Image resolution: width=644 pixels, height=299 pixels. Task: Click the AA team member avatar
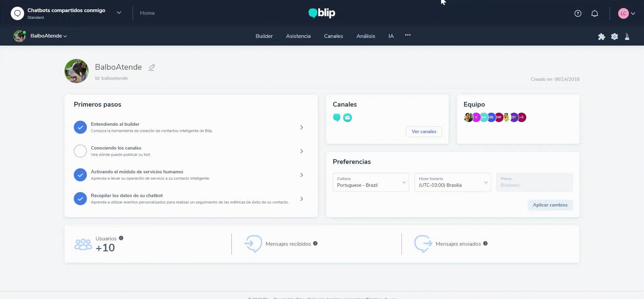click(484, 117)
